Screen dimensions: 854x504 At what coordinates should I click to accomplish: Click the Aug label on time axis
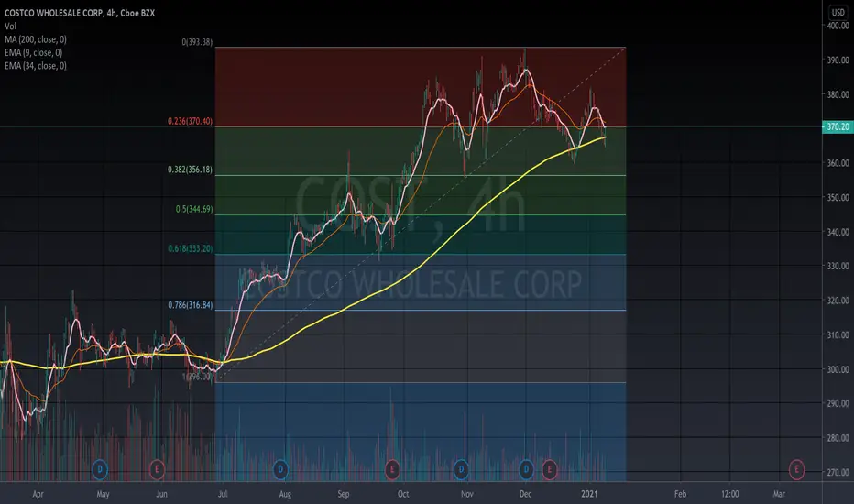click(285, 494)
